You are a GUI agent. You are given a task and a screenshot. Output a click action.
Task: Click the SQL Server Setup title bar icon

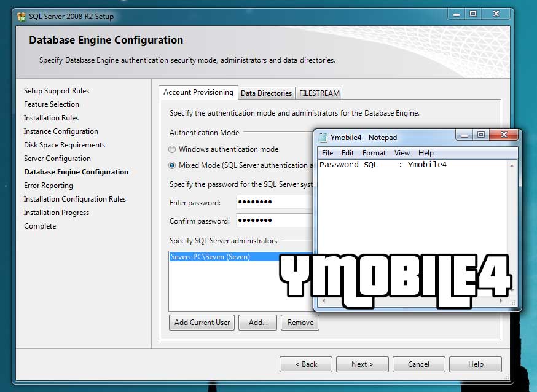[22, 17]
